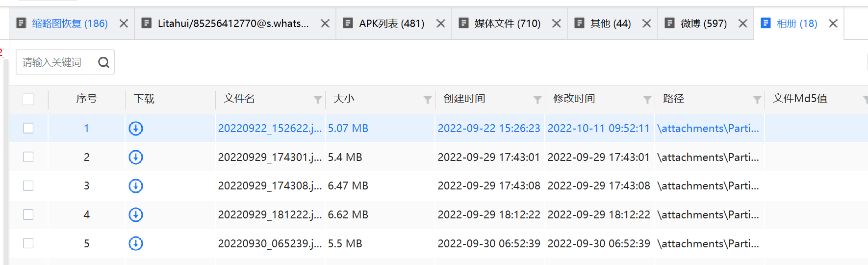Open the 路径 column filter
868x265 pixels.
757,100
